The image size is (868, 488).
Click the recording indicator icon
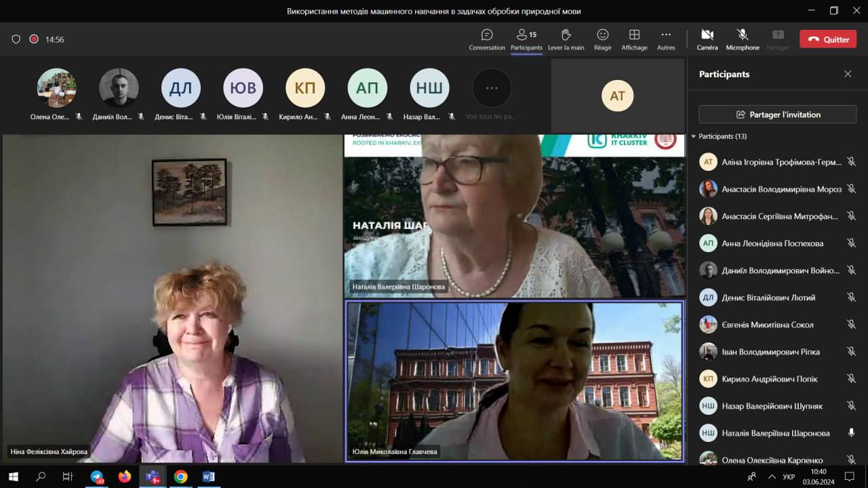34,39
